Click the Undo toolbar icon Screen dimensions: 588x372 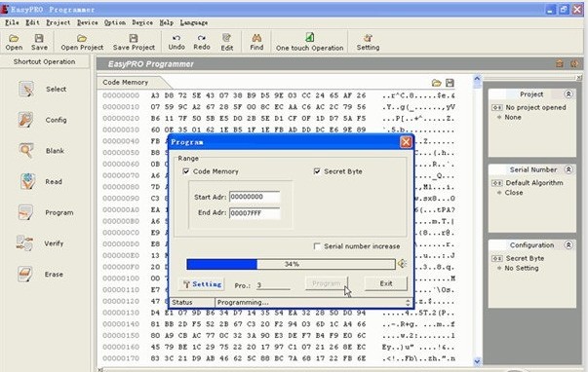click(x=176, y=38)
